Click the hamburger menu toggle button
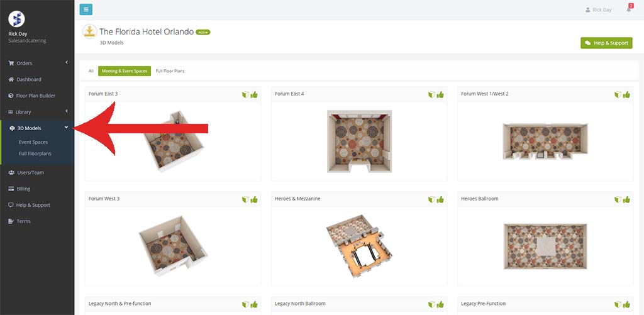Viewport: 644px width, 315px height. coord(86,9)
